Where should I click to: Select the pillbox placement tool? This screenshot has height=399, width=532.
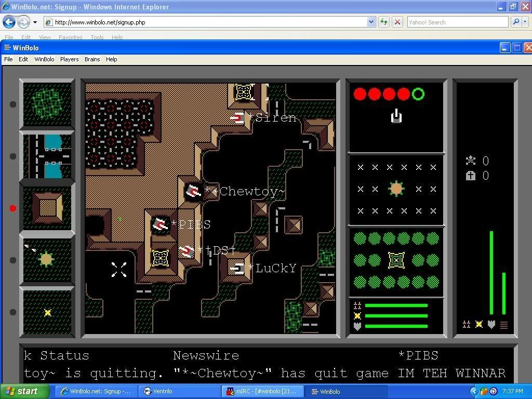pyautogui.click(x=47, y=259)
